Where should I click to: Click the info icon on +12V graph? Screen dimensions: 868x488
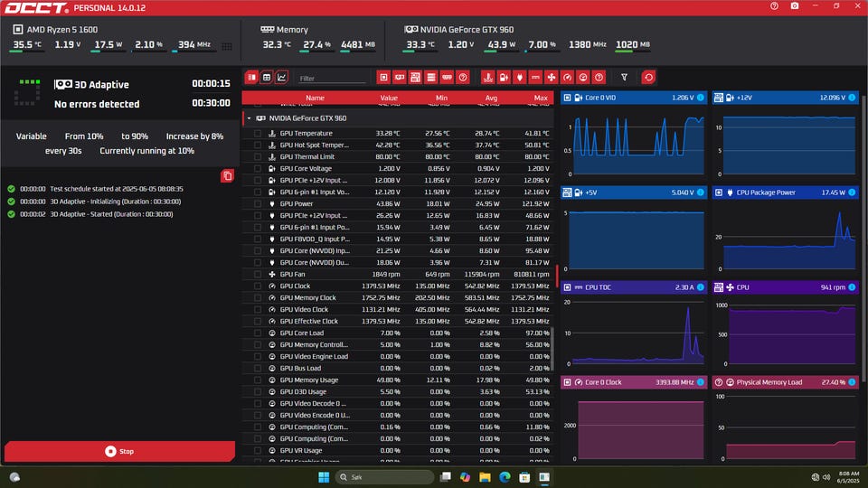pos(852,98)
